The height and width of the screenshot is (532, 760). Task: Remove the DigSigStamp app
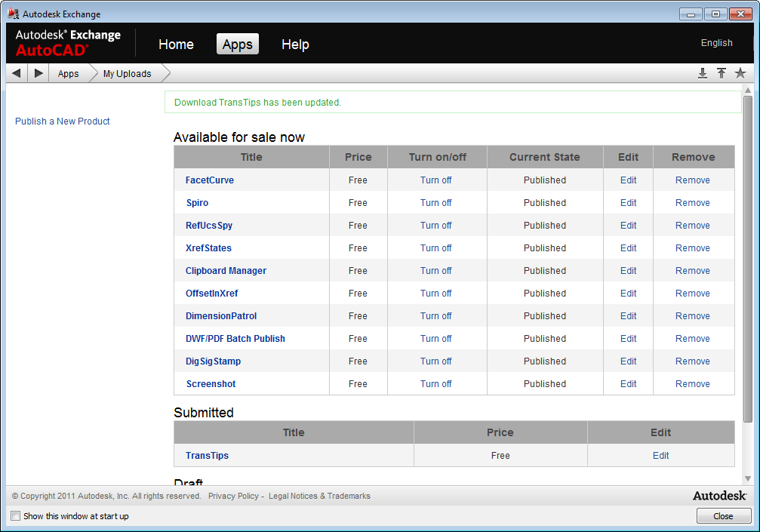[692, 361]
